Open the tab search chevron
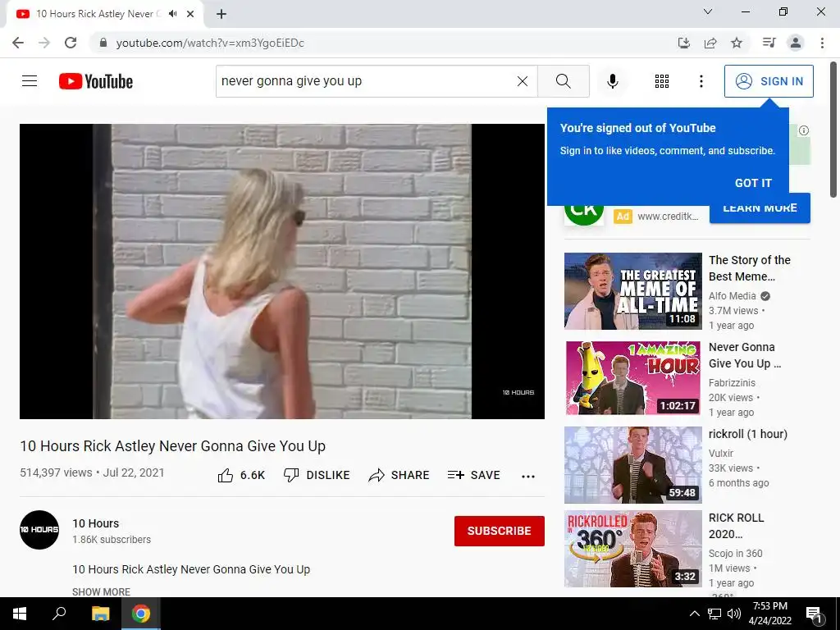The width and height of the screenshot is (840, 630). [x=708, y=11]
